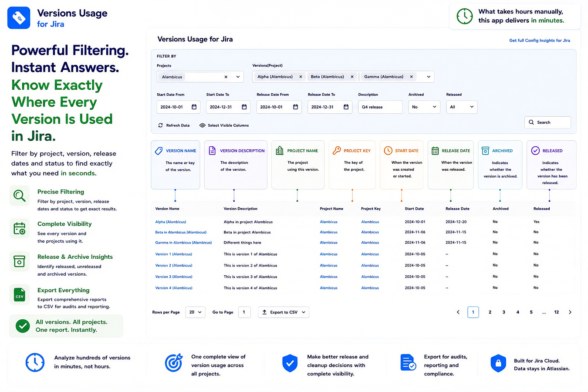588x392 pixels.
Task: Select current page 1 in pagination
Action: (473, 312)
